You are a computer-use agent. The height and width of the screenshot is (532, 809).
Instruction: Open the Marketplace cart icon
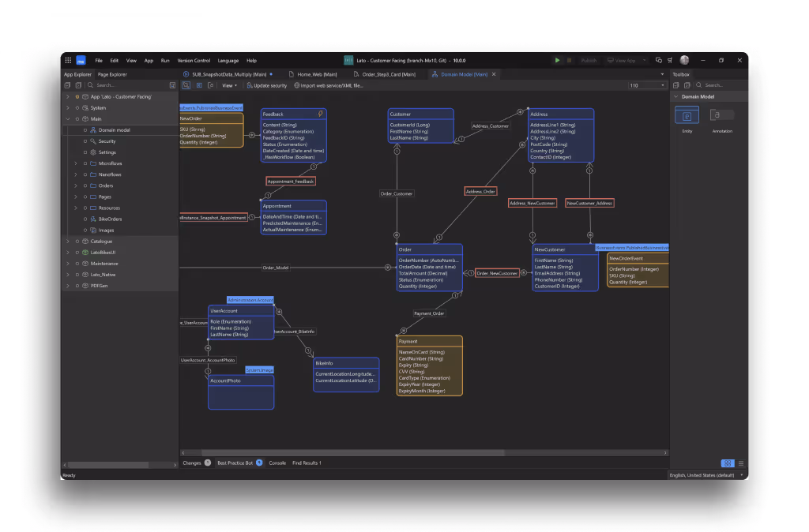(x=670, y=60)
